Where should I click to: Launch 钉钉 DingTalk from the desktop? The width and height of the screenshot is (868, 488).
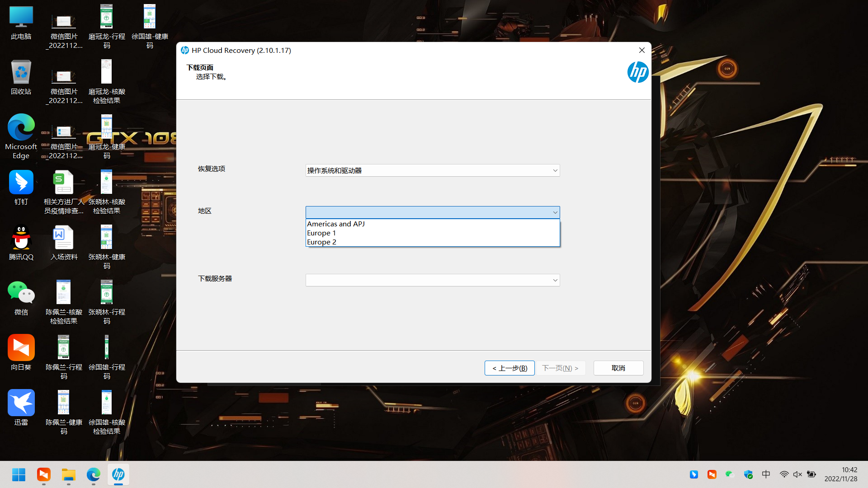tap(21, 183)
